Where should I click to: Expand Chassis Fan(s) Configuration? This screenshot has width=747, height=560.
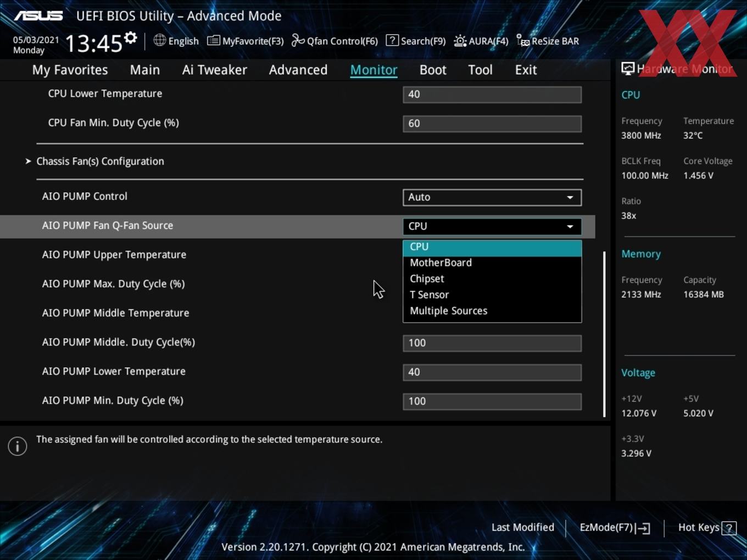[100, 161]
